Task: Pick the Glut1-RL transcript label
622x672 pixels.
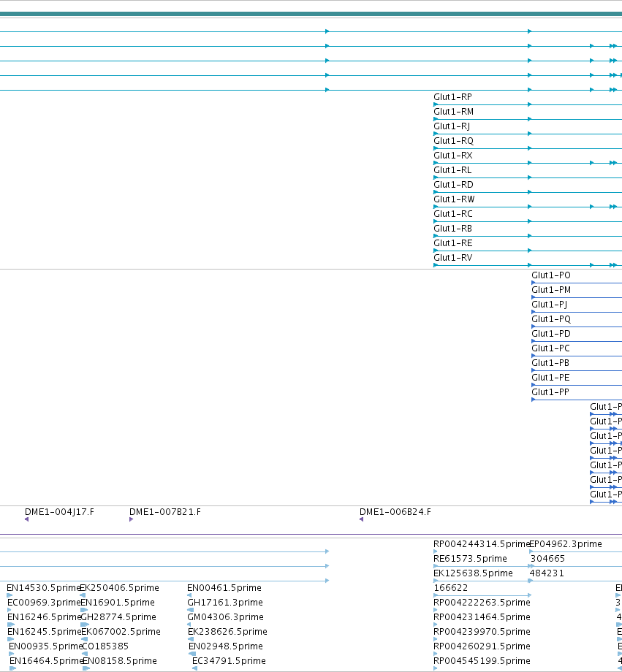Action: pos(452,170)
